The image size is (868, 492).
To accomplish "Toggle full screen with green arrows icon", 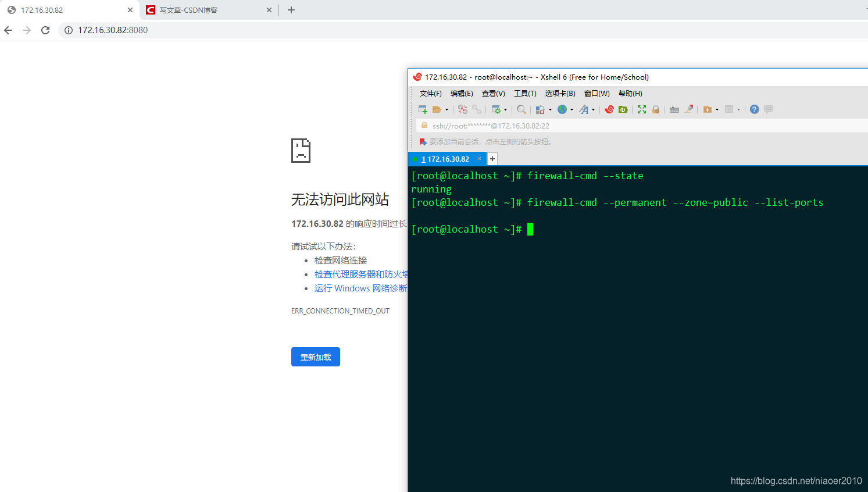I will [x=642, y=109].
